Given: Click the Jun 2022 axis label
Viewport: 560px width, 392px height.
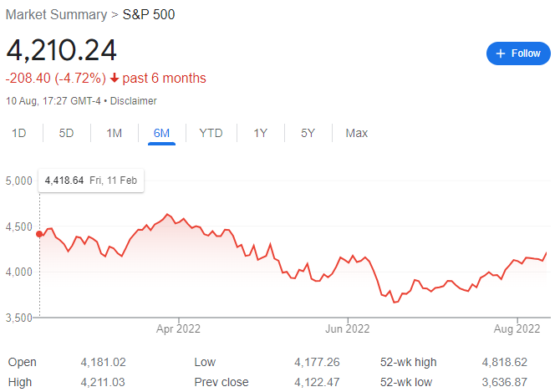Looking at the screenshot, I should [x=347, y=328].
